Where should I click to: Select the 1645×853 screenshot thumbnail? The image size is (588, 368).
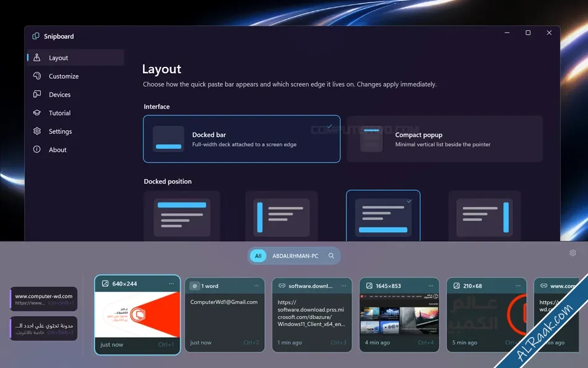(399, 314)
